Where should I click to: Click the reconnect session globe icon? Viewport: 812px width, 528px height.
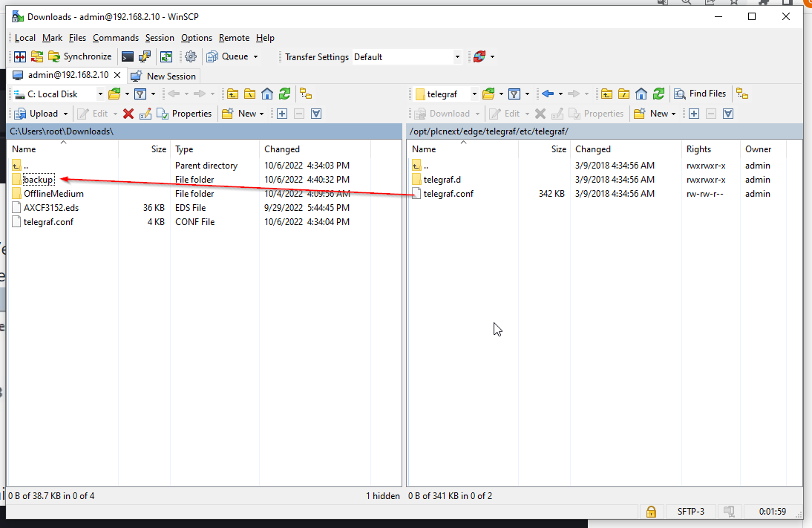click(479, 56)
